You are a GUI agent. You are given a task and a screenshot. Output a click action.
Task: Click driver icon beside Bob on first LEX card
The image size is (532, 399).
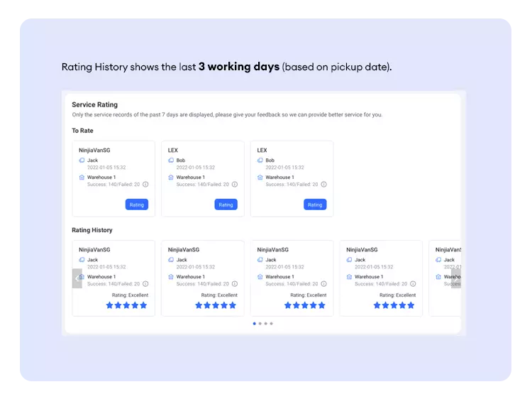(x=171, y=160)
